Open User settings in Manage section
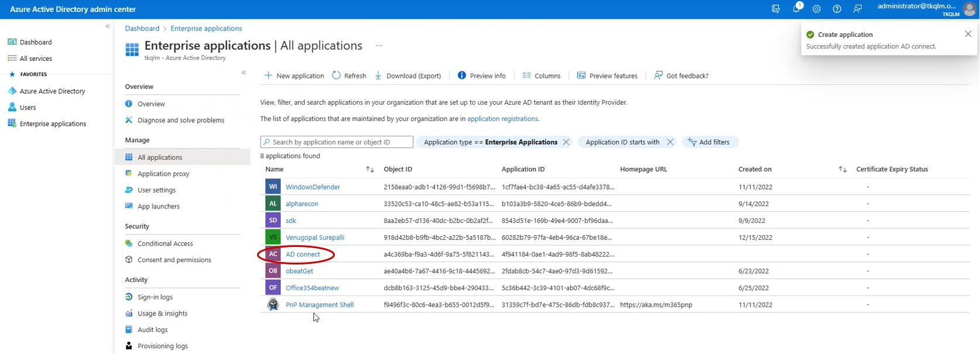 tap(156, 190)
